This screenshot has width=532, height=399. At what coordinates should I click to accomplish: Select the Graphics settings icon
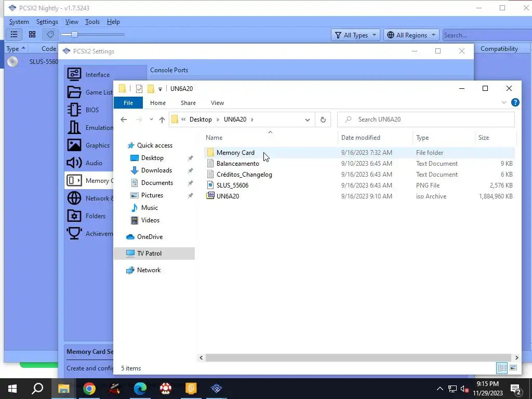click(74, 145)
